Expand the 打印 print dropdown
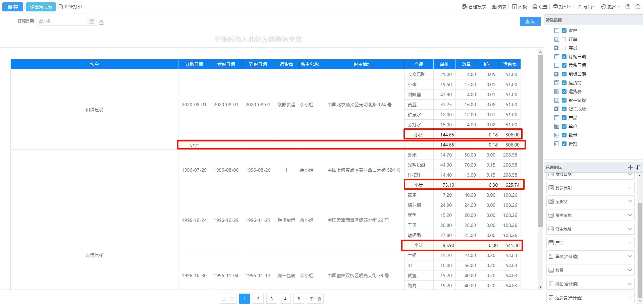 click(x=562, y=7)
